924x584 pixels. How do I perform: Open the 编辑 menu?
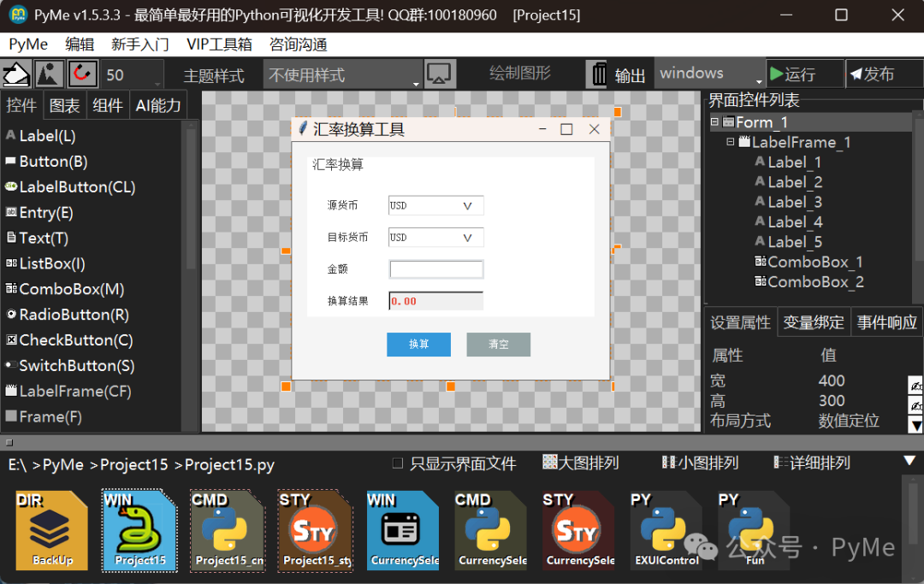pos(80,44)
